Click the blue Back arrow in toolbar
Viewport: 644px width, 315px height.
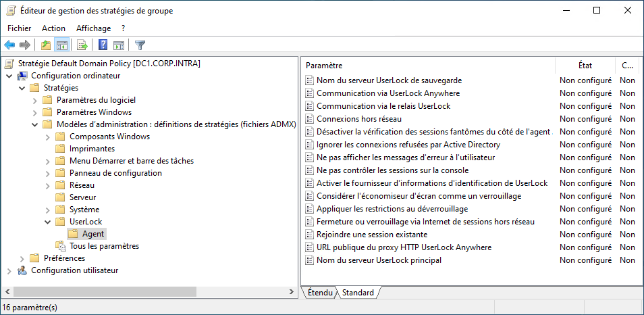click(x=9, y=45)
